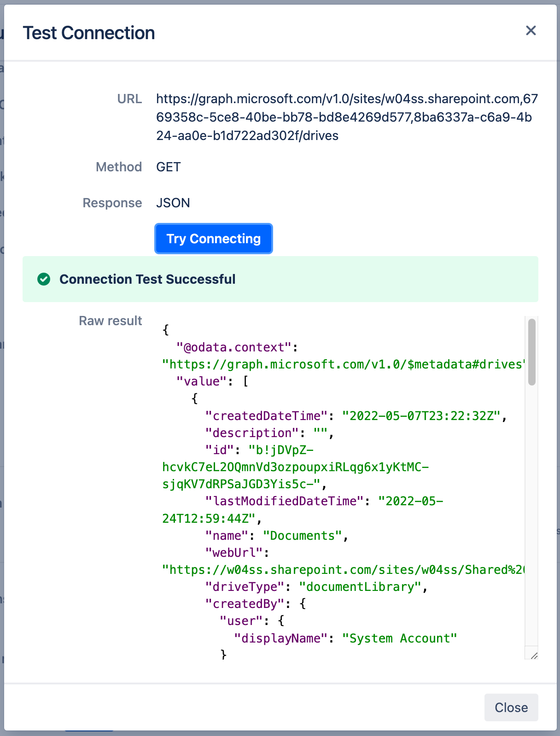Click the GET method value
The width and height of the screenshot is (560, 736).
[x=168, y=167]
